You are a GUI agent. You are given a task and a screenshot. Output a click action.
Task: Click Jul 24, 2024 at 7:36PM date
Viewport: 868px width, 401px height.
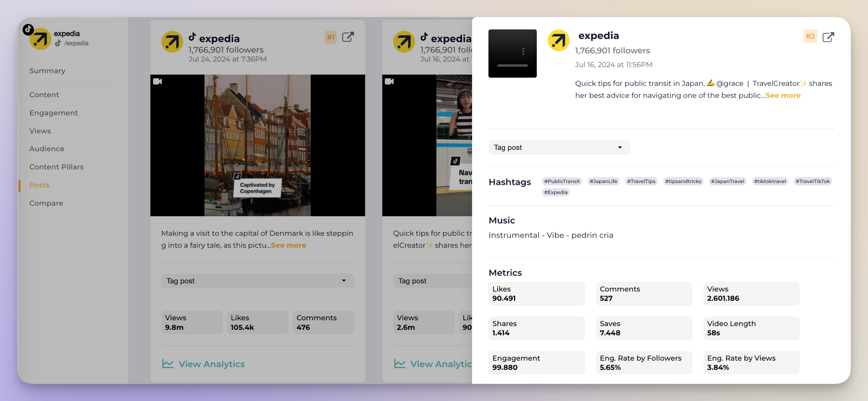[227, 59]
